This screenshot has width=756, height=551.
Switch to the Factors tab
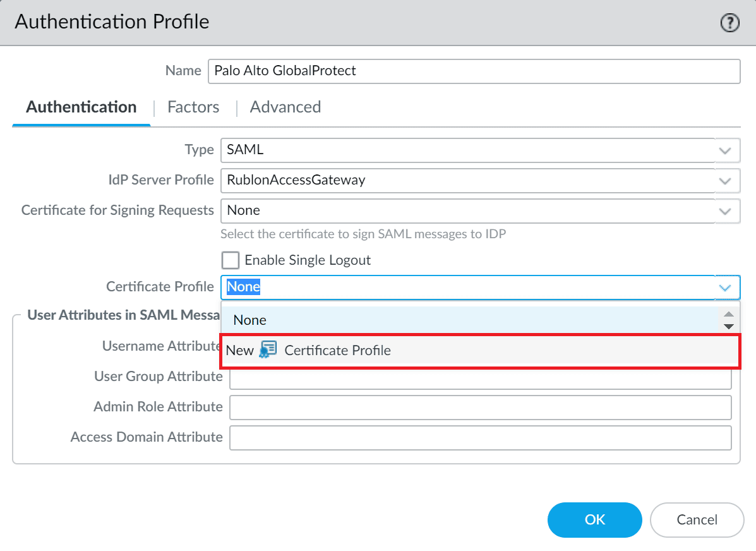pos(193,107)
